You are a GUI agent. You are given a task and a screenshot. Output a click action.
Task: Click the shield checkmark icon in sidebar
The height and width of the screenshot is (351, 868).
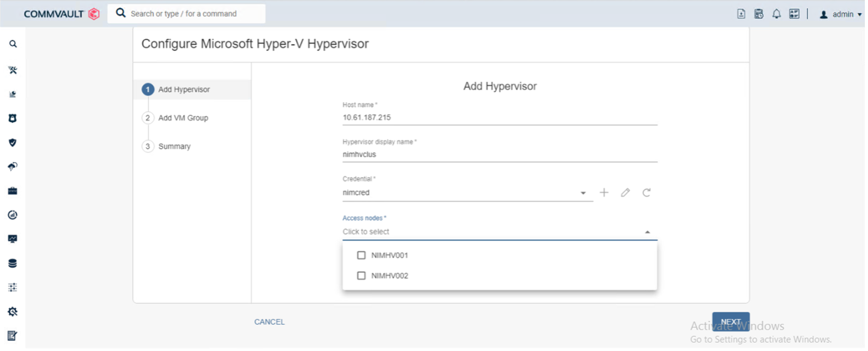pos(13,143)
